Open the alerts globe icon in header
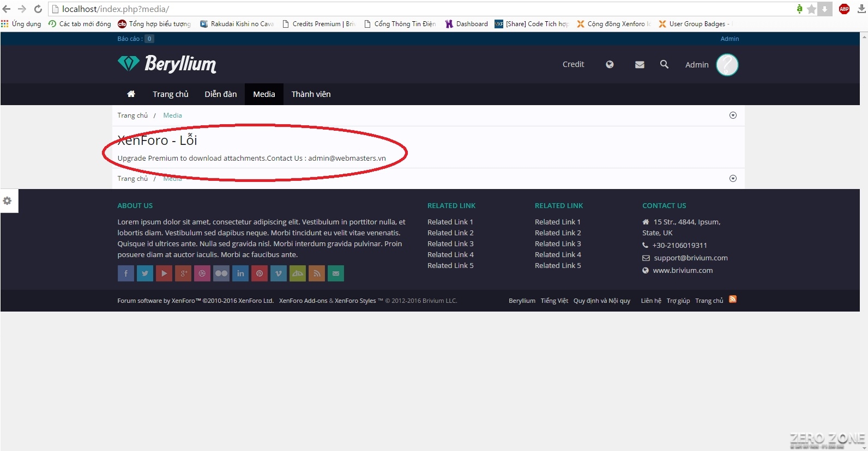 tap(610, 64)
